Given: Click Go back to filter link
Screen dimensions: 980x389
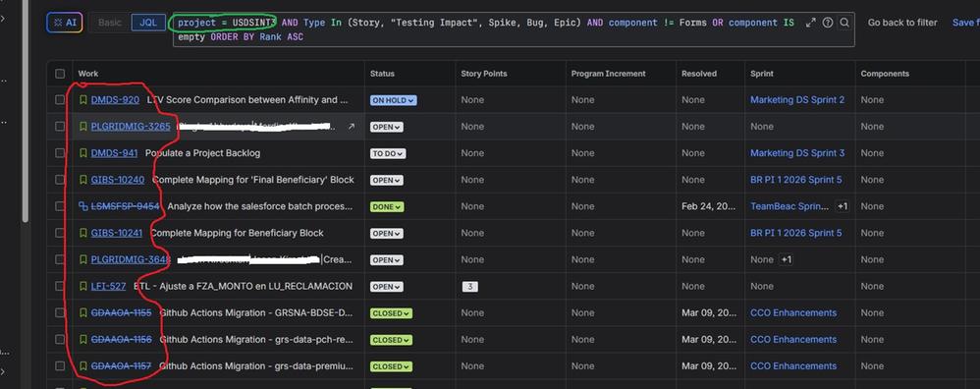Looking at the screenshot, I should pos(902,23).
